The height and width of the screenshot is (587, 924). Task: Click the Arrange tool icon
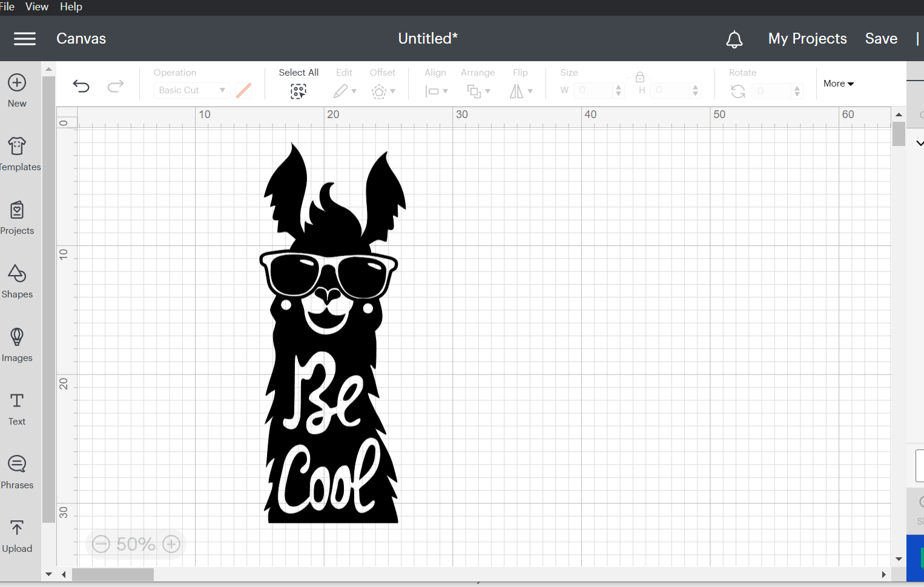click(474, 91)
